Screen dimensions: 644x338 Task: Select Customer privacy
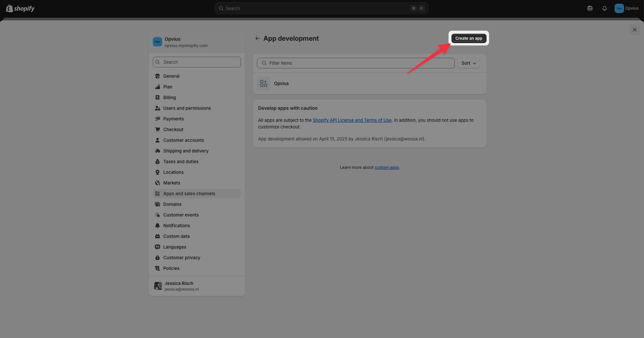(x=197, y=258)
